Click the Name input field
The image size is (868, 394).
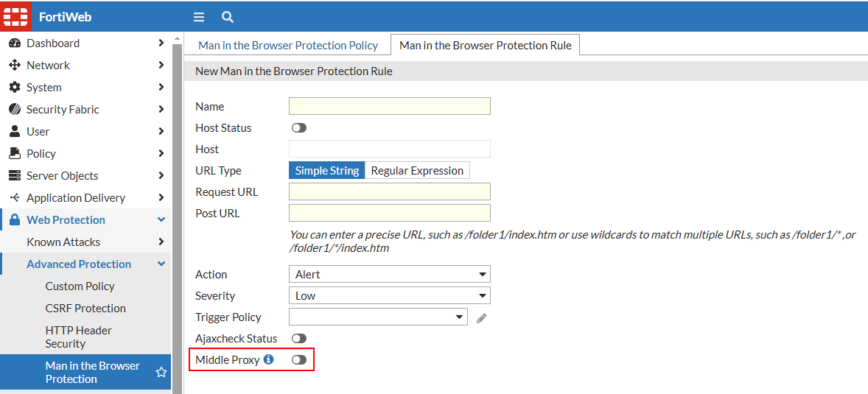389,107
